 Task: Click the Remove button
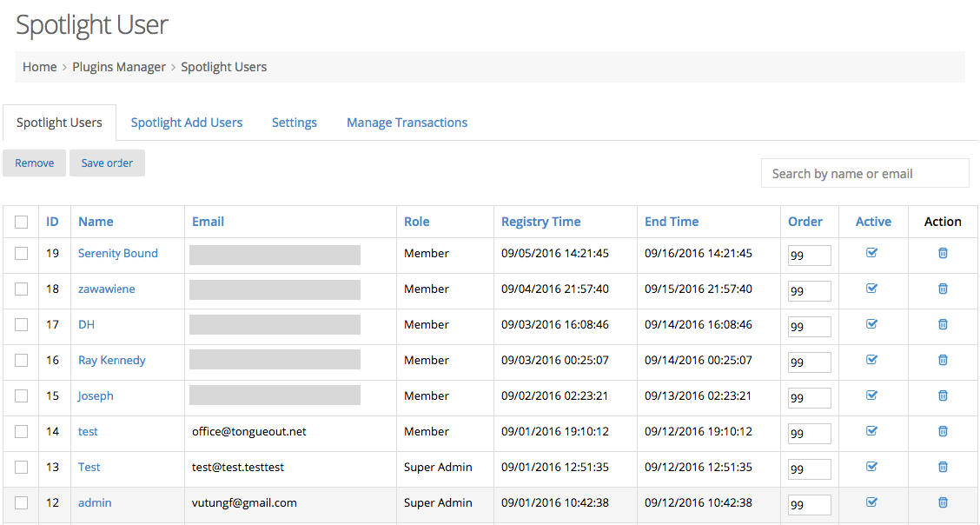pos(35,163)
